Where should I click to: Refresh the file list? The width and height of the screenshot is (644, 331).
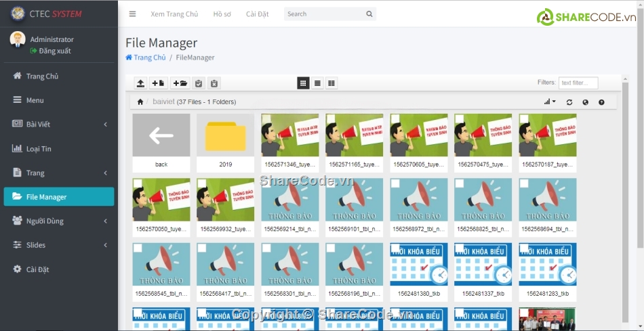coord(569,102)
